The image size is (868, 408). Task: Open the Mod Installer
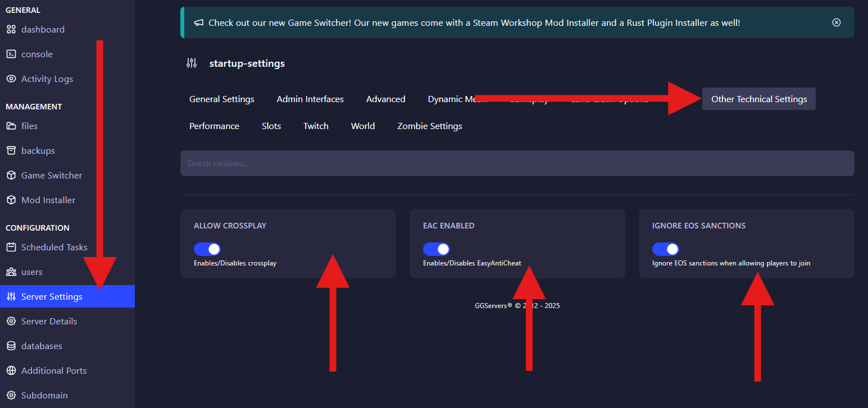[x=48, y=200]
